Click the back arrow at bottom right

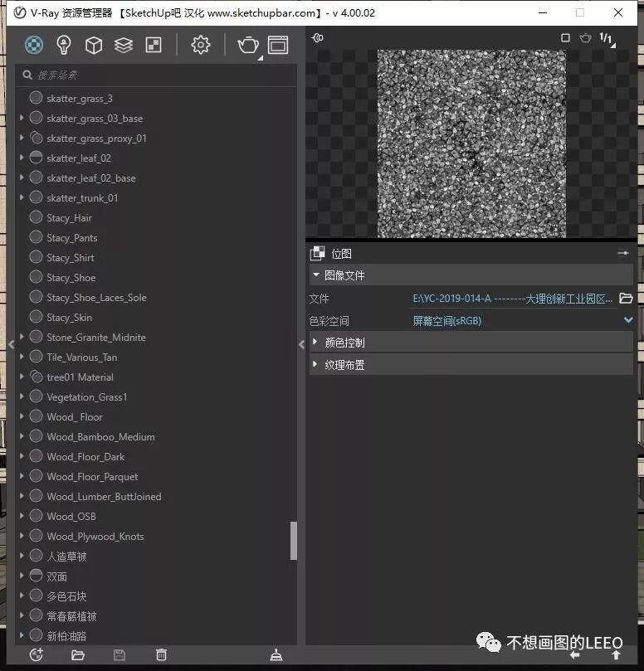coord(574,654)
